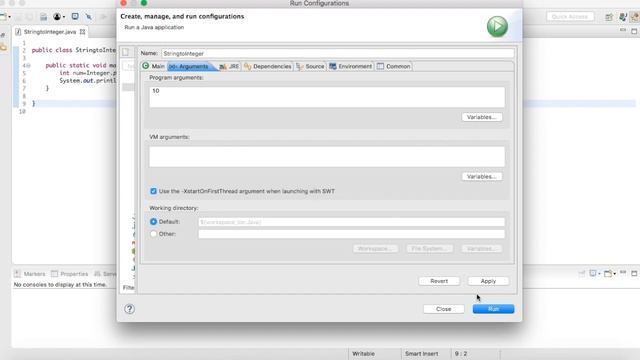Click the 9 : 2 cursor position status

[461, 354]
